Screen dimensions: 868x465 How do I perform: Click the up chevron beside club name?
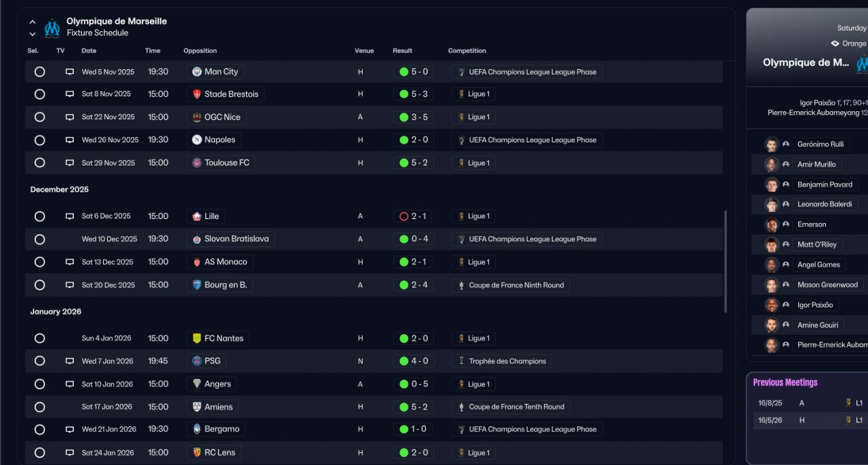tap(33, 22)
